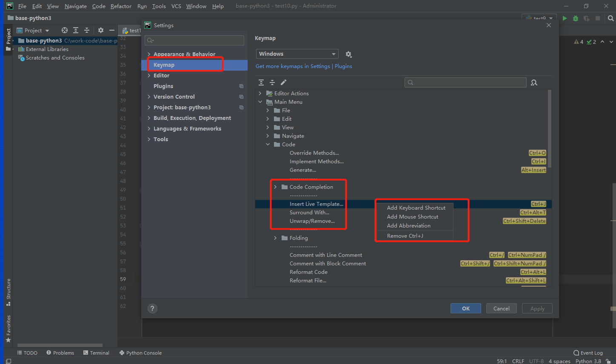616x364 pixels.
Task: Click Expand All icon in keymap toolbar
Action: point(261,82)
